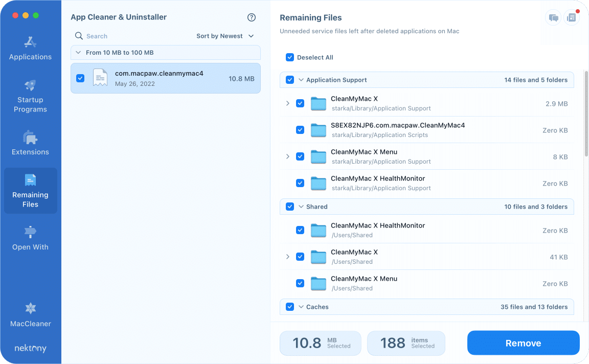Open the news icon with red badge
The image size is (589, 364).
coord(571,18)
